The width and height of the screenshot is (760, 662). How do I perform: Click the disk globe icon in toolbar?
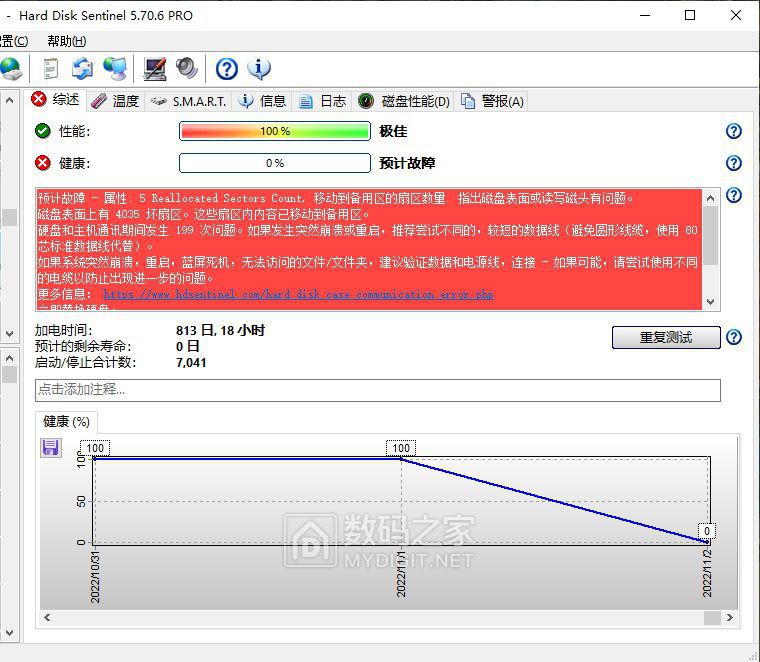point(11,69)
